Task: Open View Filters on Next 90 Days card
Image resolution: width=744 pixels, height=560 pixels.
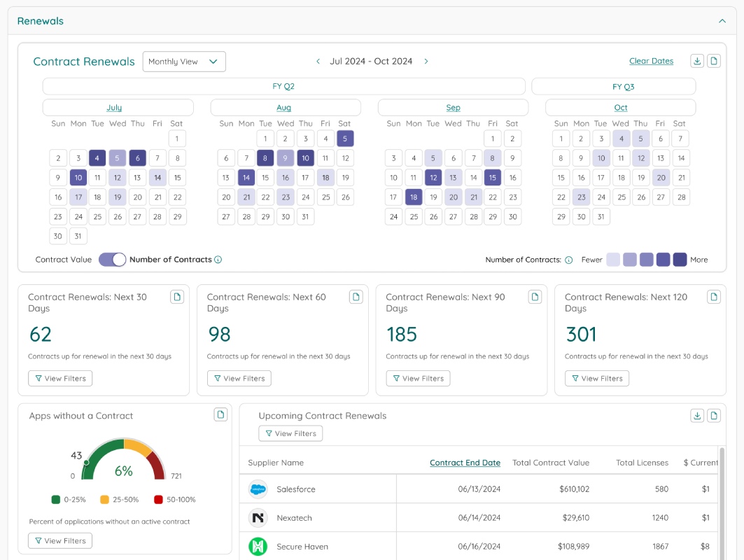Action: coord(418,378)
